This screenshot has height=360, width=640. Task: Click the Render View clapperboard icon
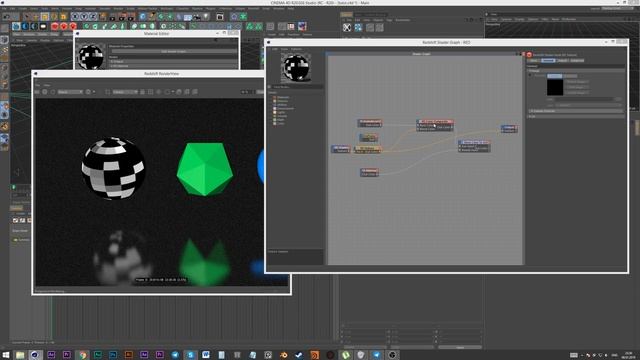tap(112, 17)
